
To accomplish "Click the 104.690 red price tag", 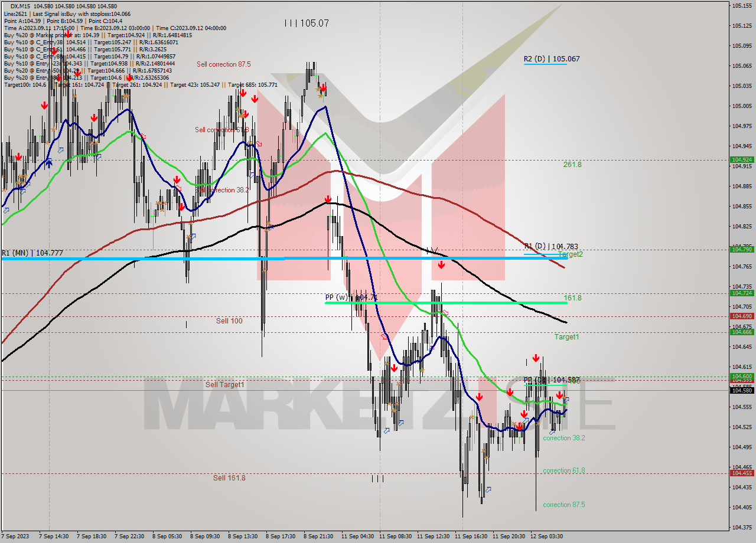I will [742, 316].
